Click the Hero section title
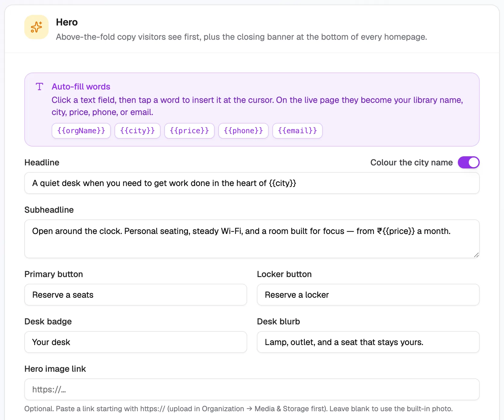 tap(67, 22)
